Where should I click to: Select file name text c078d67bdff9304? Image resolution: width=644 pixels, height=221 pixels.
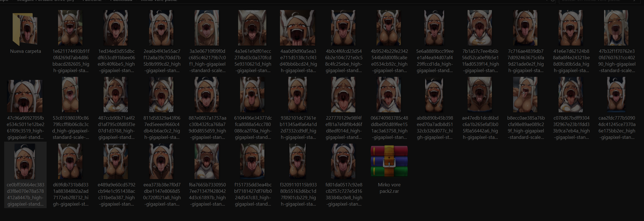tap(571, 128)
